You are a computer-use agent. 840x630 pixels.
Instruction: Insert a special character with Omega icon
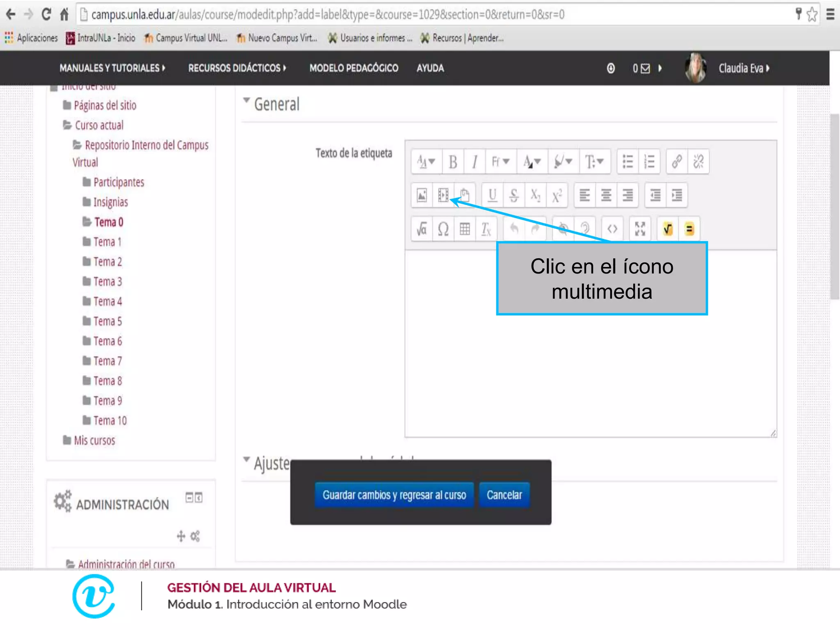443,229
